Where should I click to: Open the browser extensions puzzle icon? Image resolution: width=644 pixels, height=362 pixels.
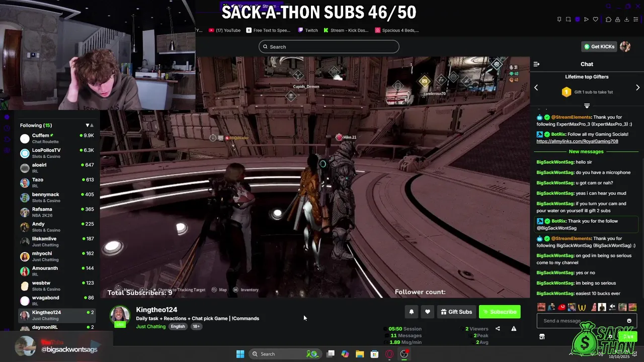608,20
